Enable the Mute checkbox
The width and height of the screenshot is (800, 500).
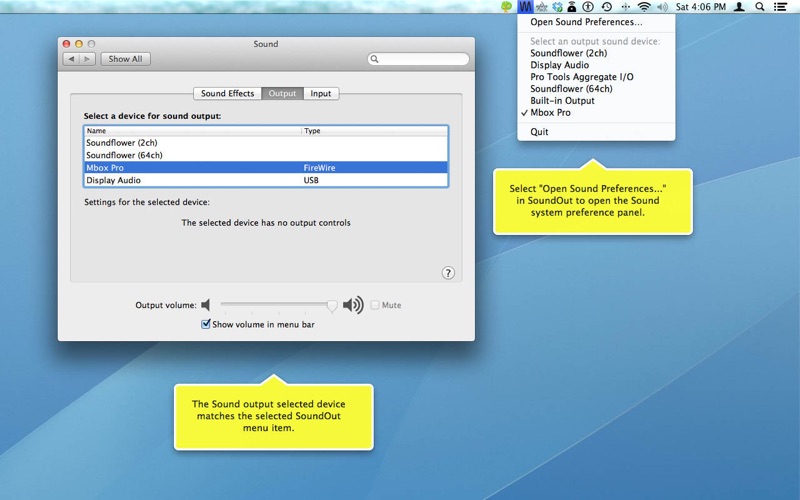tap(375, 305)
